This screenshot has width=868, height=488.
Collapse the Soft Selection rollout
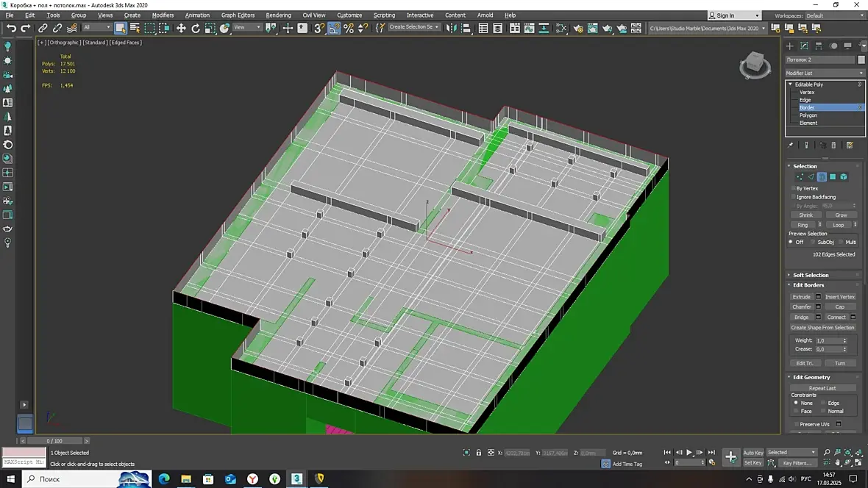(811, 275)
